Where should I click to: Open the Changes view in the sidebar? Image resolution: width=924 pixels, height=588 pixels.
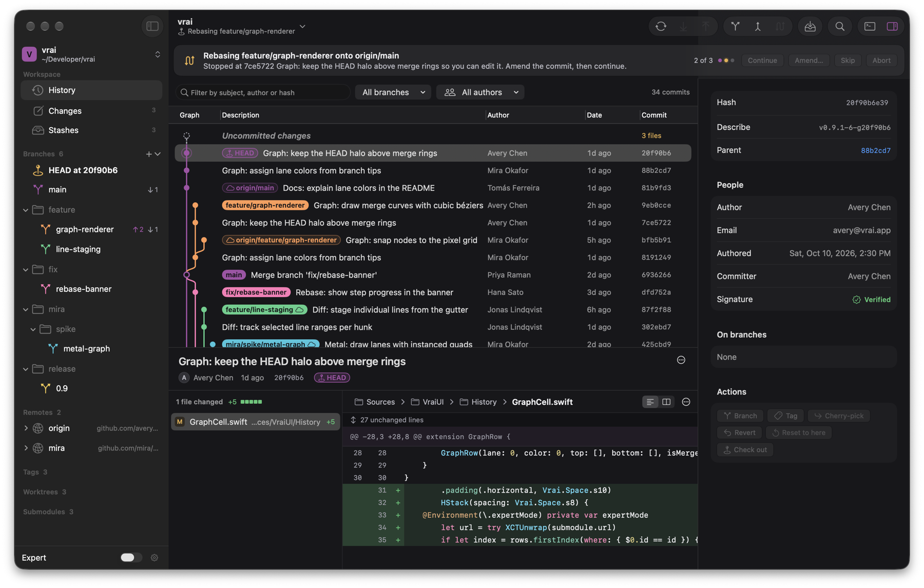[91, 111]
